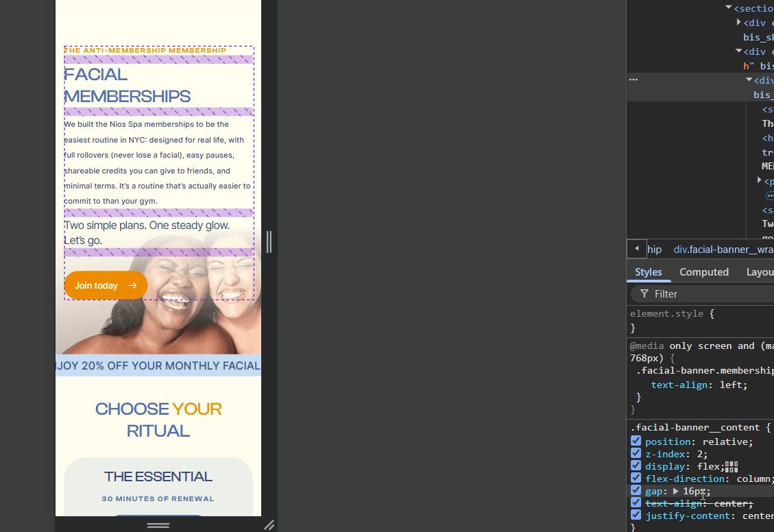The height and width of the screenshot is (532, 774).
Task: Click the column value of flex-direction
Action: (753, 479)
